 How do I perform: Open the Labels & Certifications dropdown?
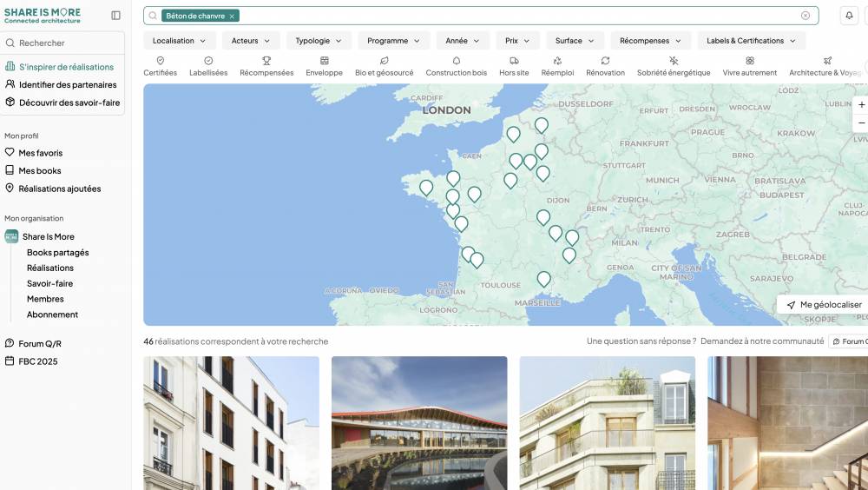pyautogui.click(x=751, y=41)
